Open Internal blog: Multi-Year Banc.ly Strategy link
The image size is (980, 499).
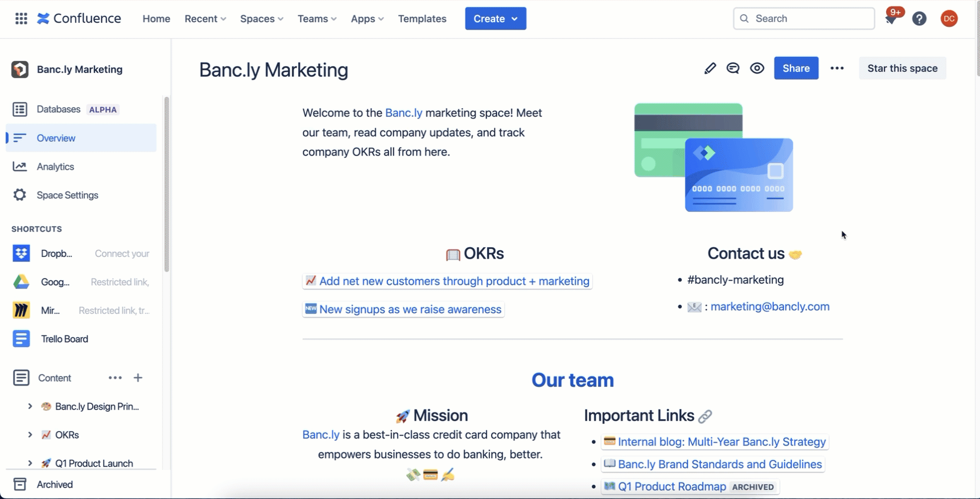pyautogui.click(x=715, y=442)
